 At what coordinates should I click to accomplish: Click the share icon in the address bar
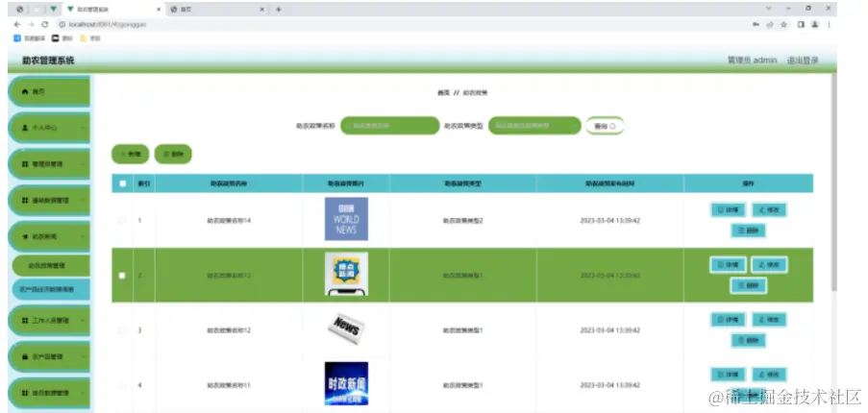[x=769, y=25]
